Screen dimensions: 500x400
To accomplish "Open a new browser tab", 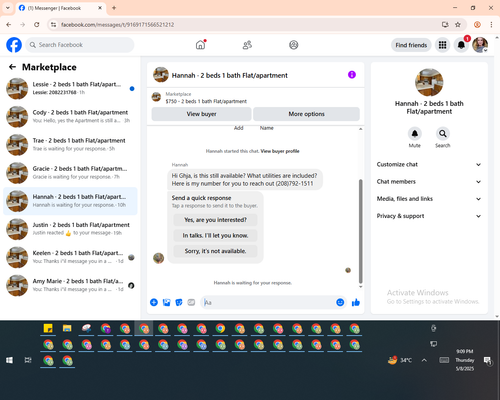I will tap(114, 8).
